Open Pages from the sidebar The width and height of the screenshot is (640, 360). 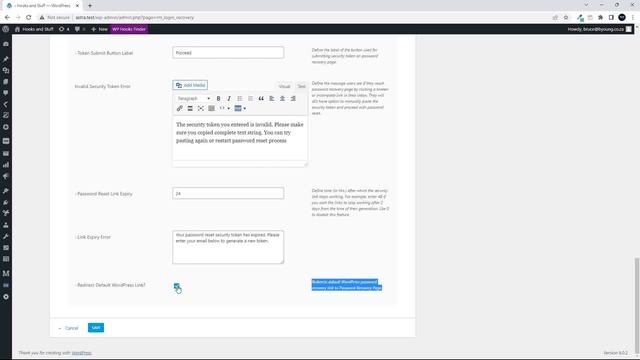click(6, 82)
